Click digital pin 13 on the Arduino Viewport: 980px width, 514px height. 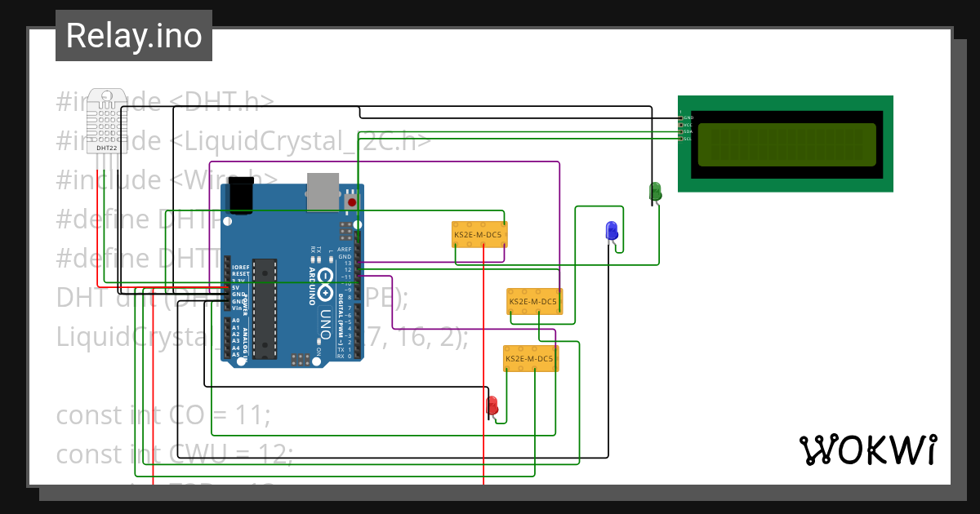coord(357,263)
